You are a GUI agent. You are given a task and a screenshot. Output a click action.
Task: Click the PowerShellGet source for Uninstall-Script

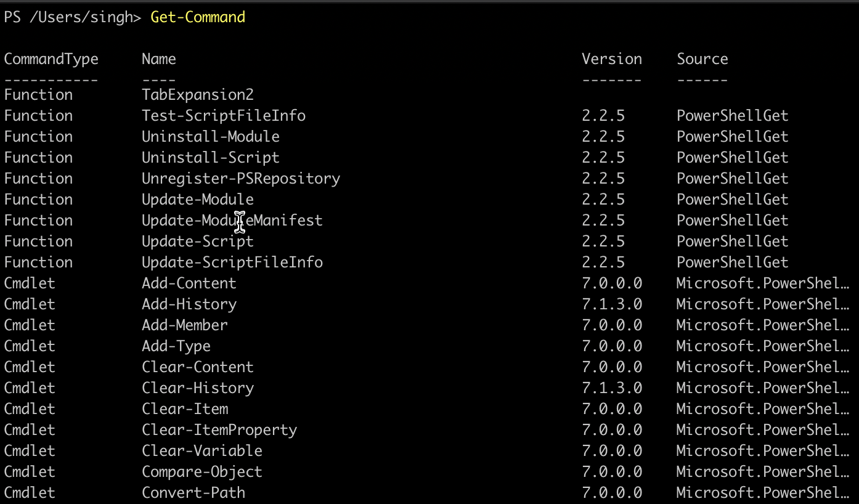[732, 158]
